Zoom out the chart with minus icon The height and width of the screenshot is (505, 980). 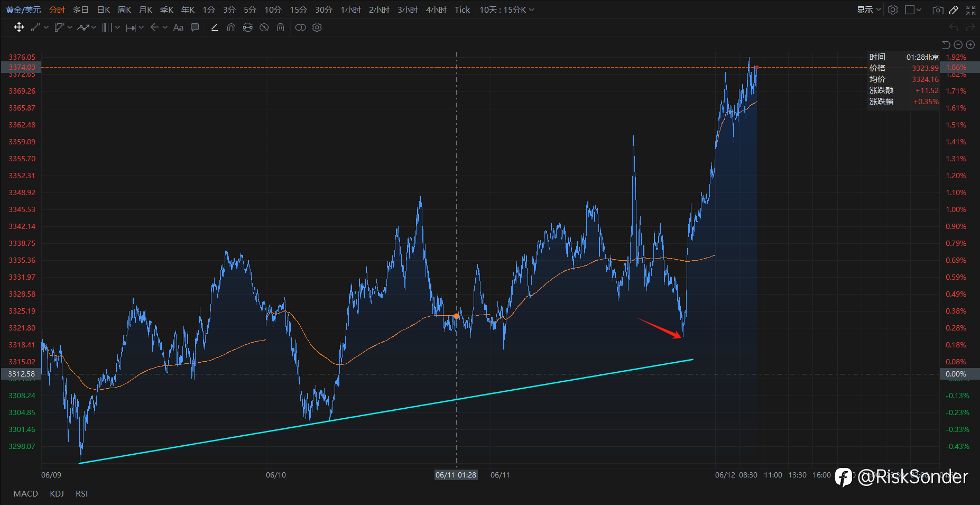[x=958, y=45]
